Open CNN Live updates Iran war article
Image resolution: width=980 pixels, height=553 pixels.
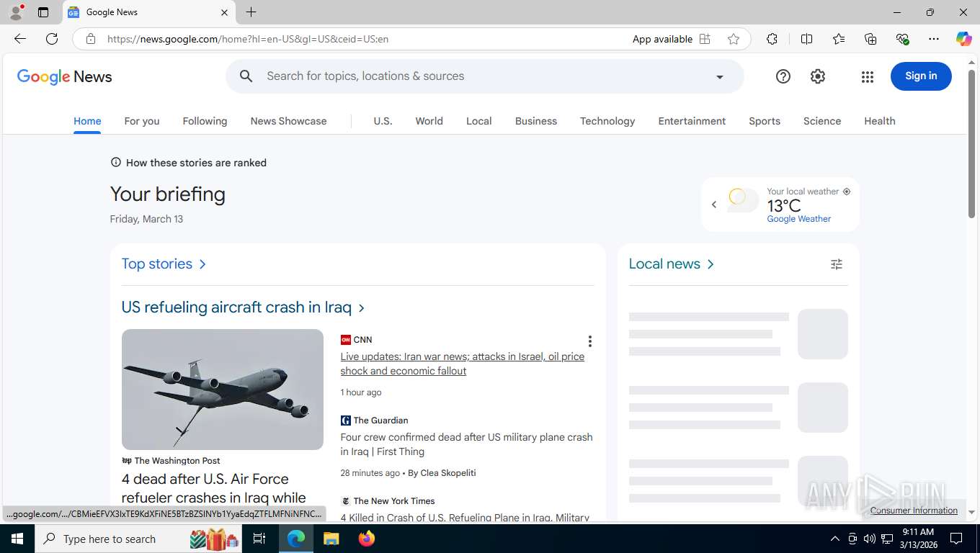463,364
